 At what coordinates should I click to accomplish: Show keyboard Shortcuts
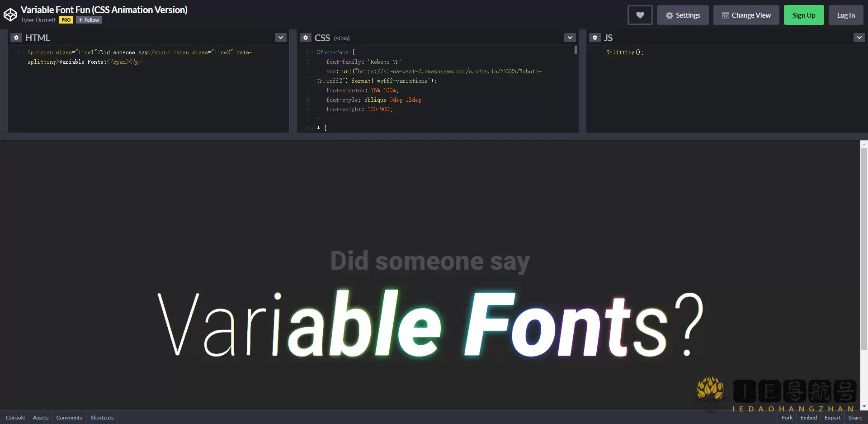[102, 418]
